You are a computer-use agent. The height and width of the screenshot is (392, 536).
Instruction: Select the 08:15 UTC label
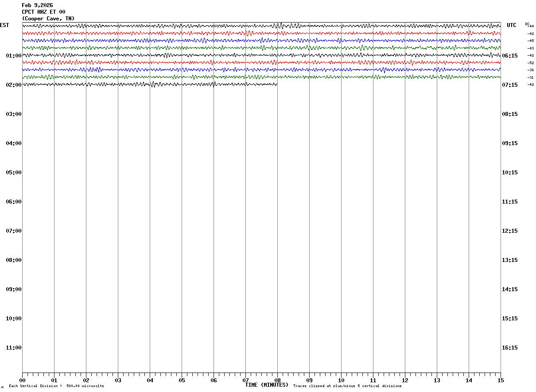point(510,114)
